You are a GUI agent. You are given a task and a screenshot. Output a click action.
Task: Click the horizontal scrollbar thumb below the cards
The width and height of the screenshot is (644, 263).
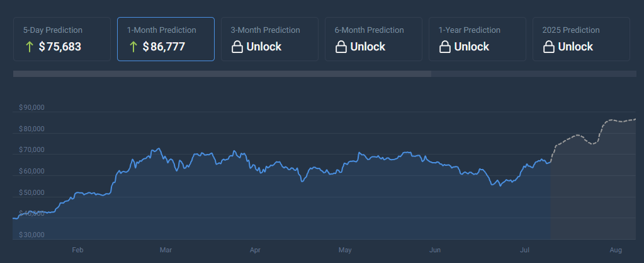(222, 74)
